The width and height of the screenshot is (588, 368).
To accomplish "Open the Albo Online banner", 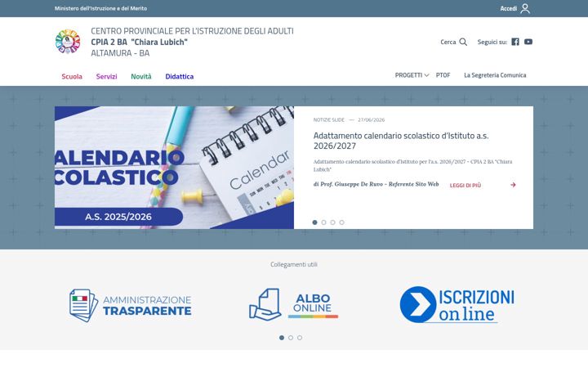I will click(x=294, y=304).
